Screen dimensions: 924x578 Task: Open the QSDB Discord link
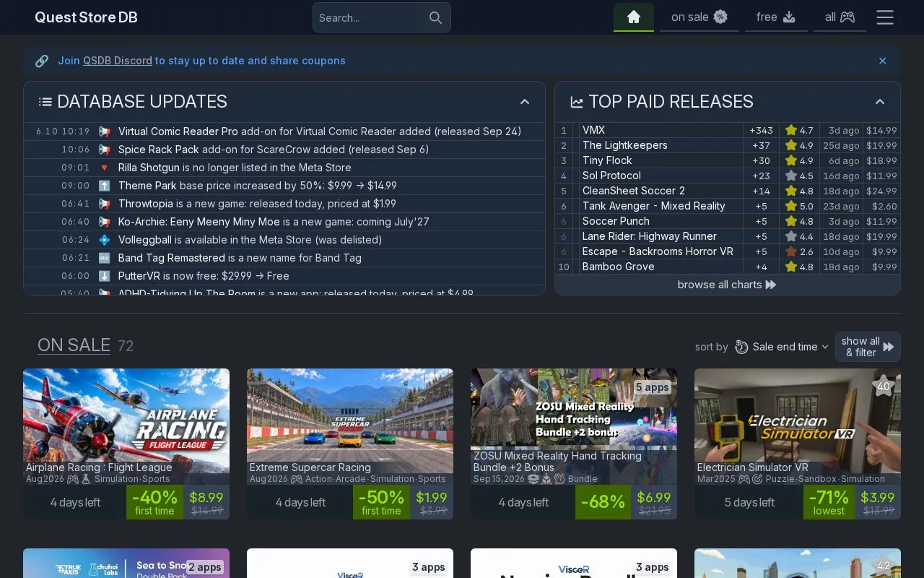click(x=118, y=61)
